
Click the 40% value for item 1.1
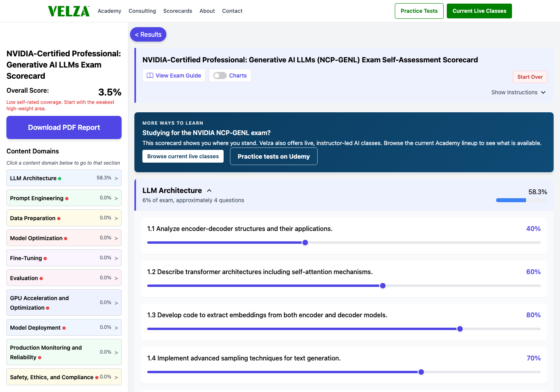pos(533,229)
